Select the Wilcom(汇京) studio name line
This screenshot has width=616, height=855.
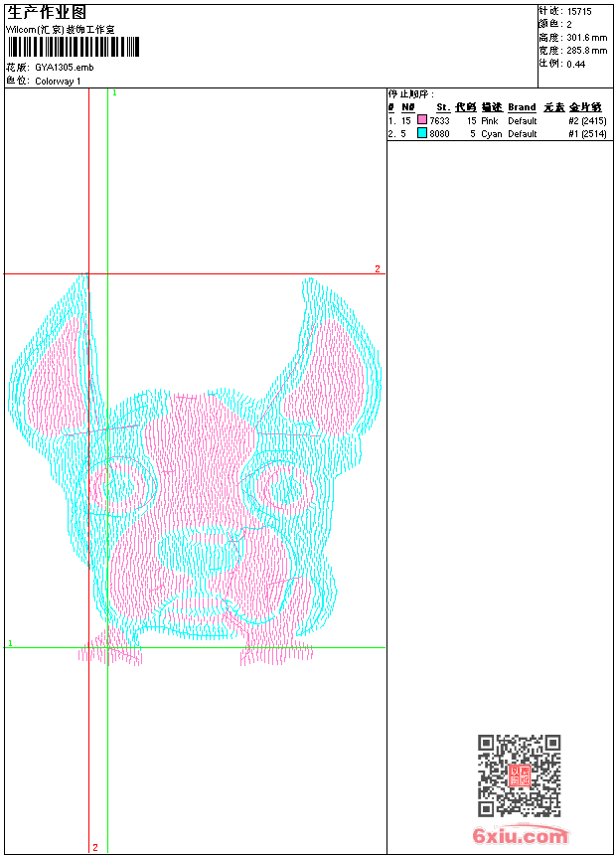coord(60,30)
